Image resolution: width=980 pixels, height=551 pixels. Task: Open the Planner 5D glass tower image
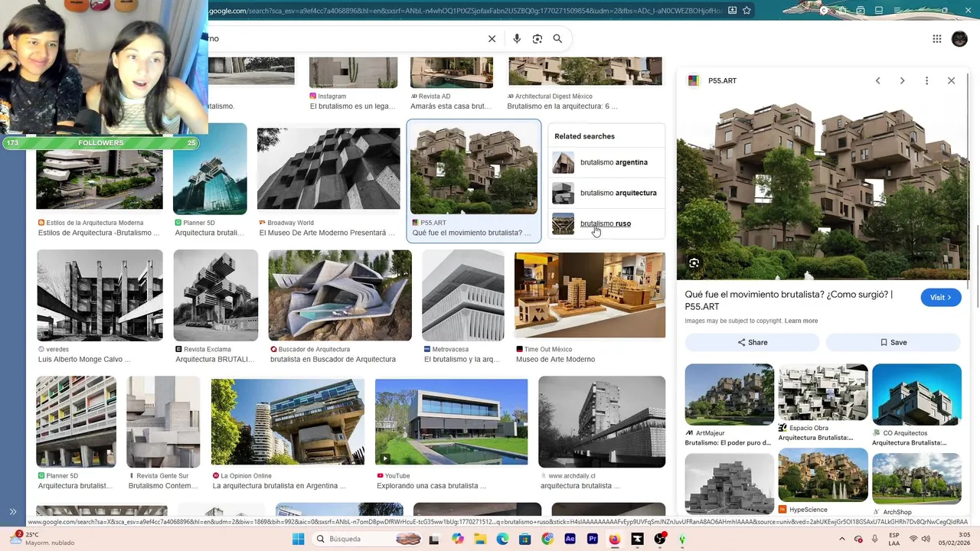210,169
